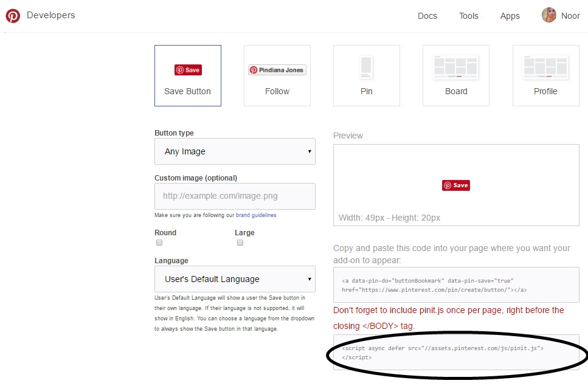
Task: Click the Pindiana Jones follow button icon
Action: (x=277, y=70)
